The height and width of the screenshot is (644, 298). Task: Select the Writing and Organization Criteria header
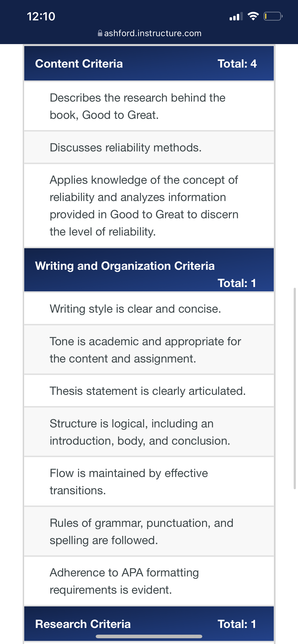pyautogui.click(x=149, y=270)
